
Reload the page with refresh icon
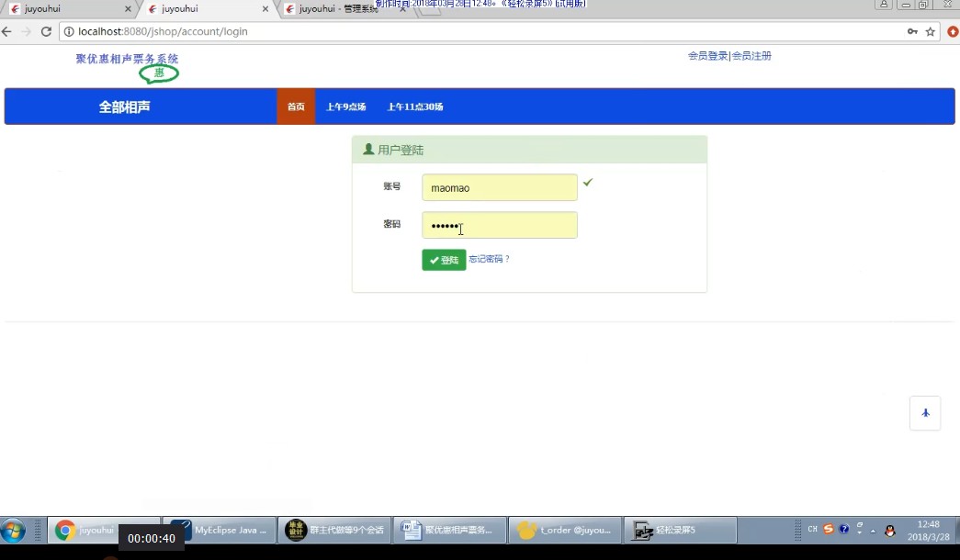(x=46, y=31)
